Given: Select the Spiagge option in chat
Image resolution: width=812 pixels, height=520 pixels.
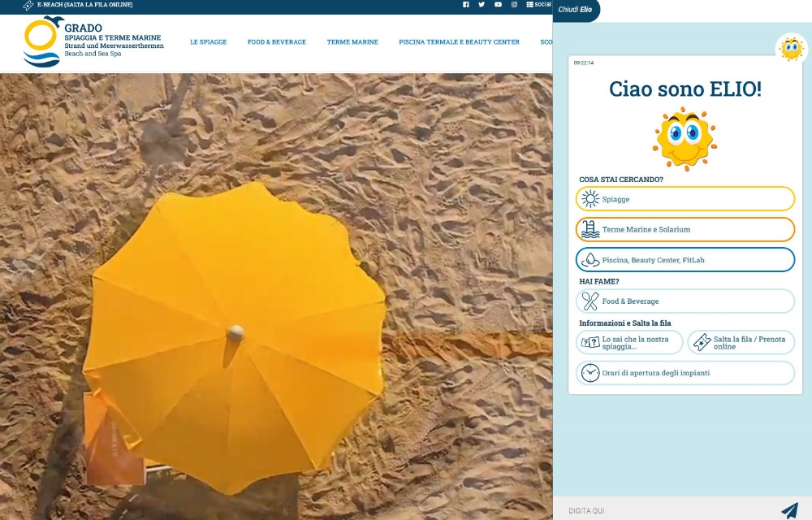Looking at the screenshot, I should tap(685, 199).
